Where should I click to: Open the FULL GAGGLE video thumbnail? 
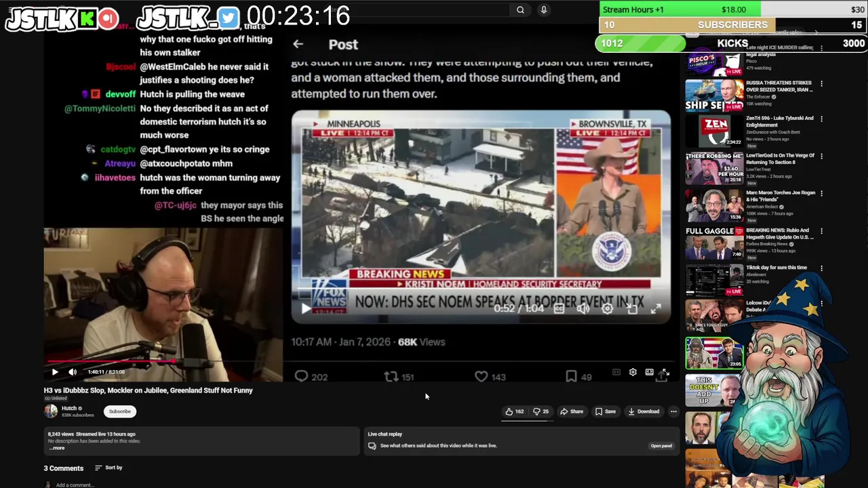click(714, 243)
